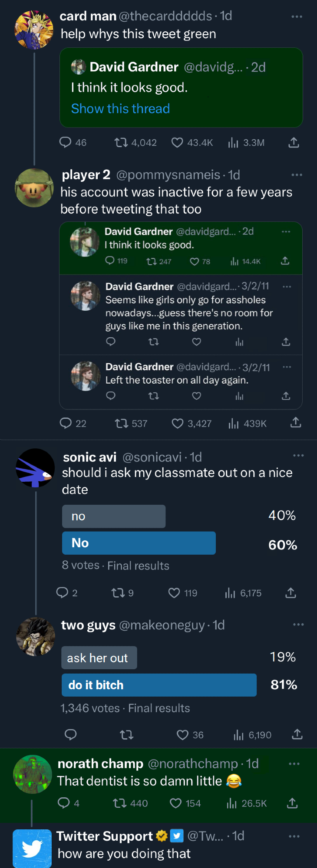Like the quoted 'I think it looks good' tweet
This screenshot has width=317, height=868.
[x=195, y=261]
